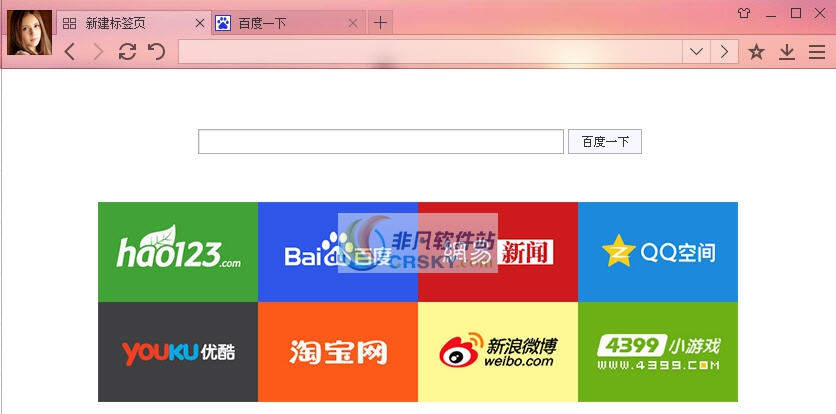Click the Baidu search input box
This screenshot has height=414, width=836.
[381, 141]
